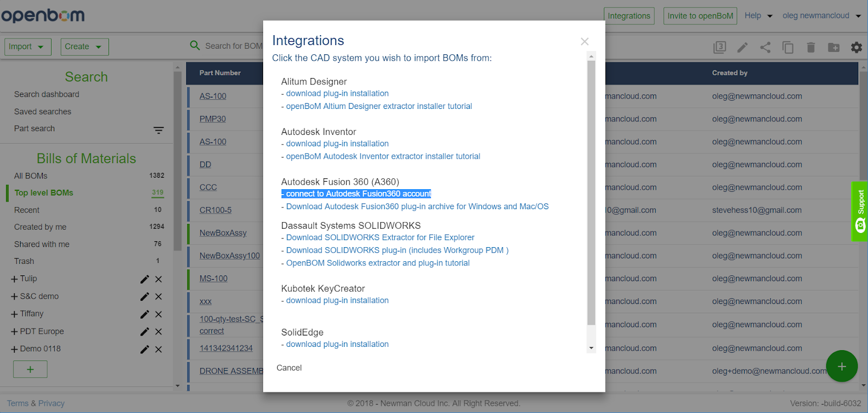The width and height of the screenshot is (868, 413).
Task: Click connect to Autodesk Fusion360 account link
Action: [x=358, y=193]
